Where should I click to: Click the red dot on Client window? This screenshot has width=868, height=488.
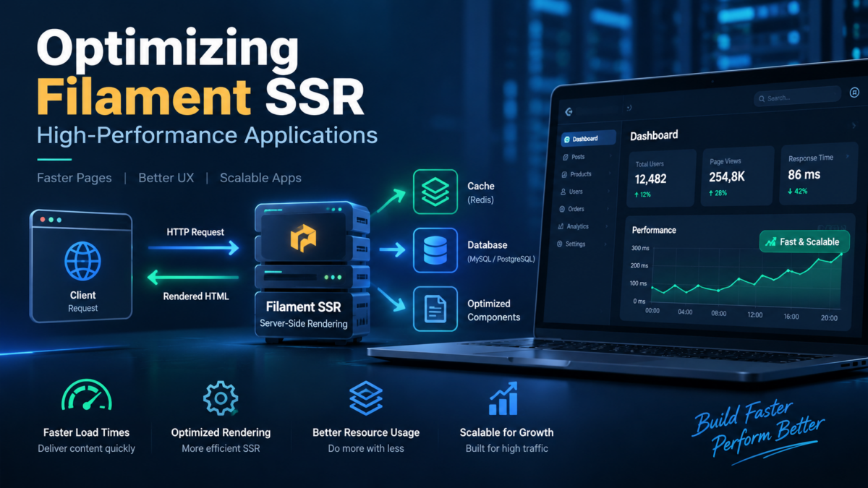(x=43, y=218)
